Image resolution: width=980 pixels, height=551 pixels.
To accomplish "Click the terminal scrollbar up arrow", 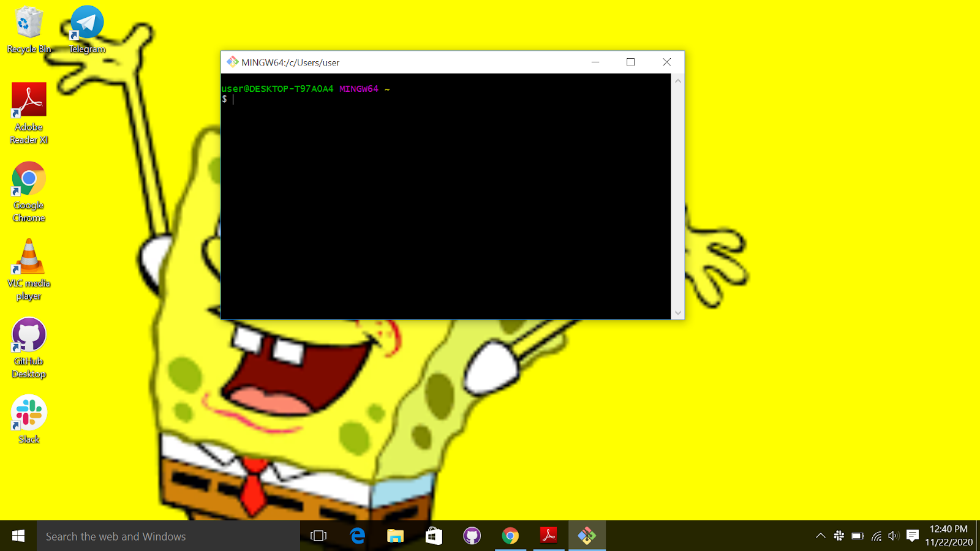I will click(677, 80).
